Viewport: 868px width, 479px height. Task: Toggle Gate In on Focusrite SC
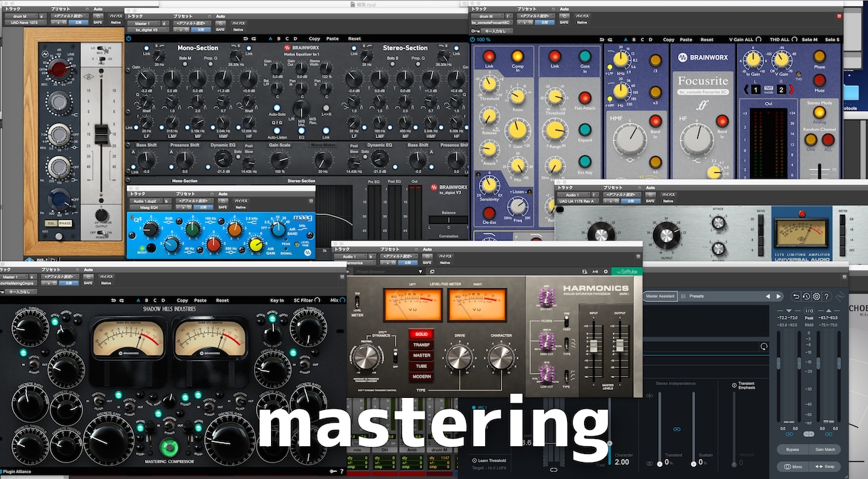(x=586, y=56)
